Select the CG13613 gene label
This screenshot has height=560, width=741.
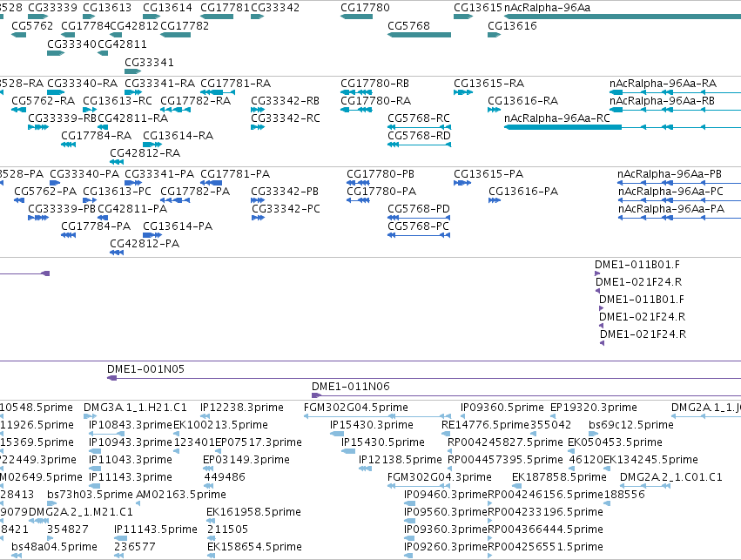107,8
